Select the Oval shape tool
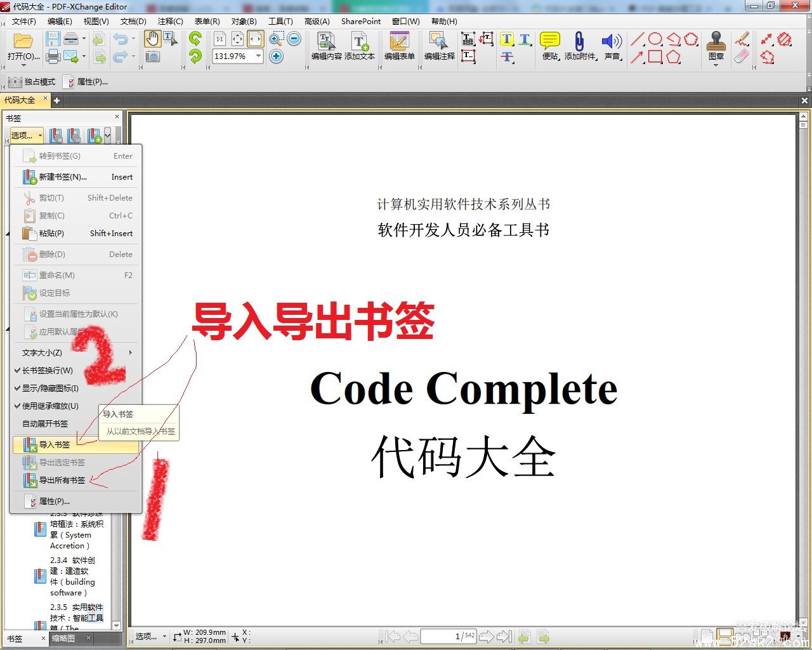This screenshot has height=650, width=812. [x=655, y=39]
